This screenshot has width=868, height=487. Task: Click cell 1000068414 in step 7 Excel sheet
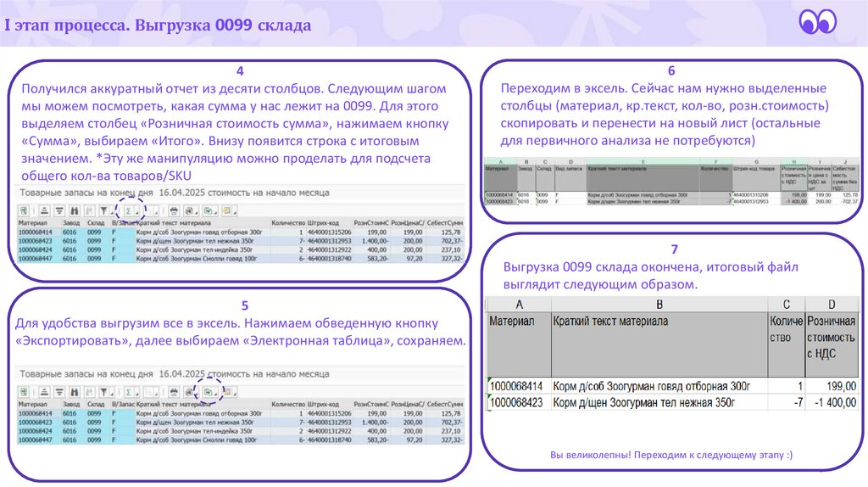click(x=520, y=386)
